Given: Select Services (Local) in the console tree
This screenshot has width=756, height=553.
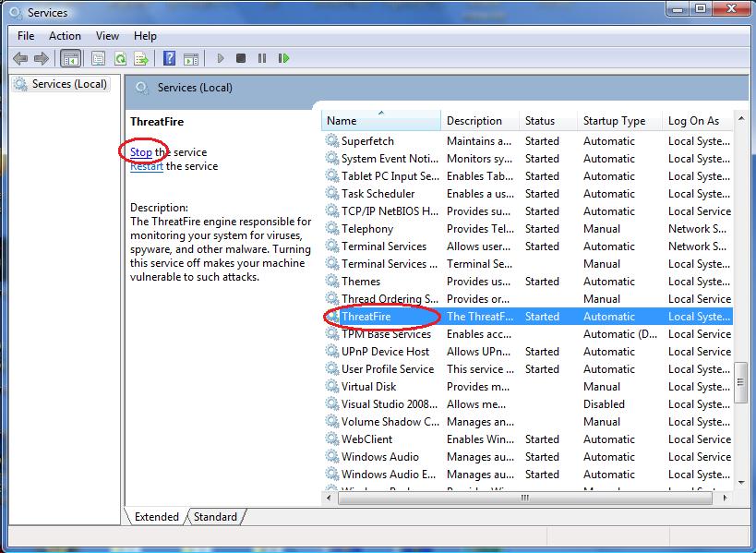Looking at the screenshot, I should pos(69,84).
